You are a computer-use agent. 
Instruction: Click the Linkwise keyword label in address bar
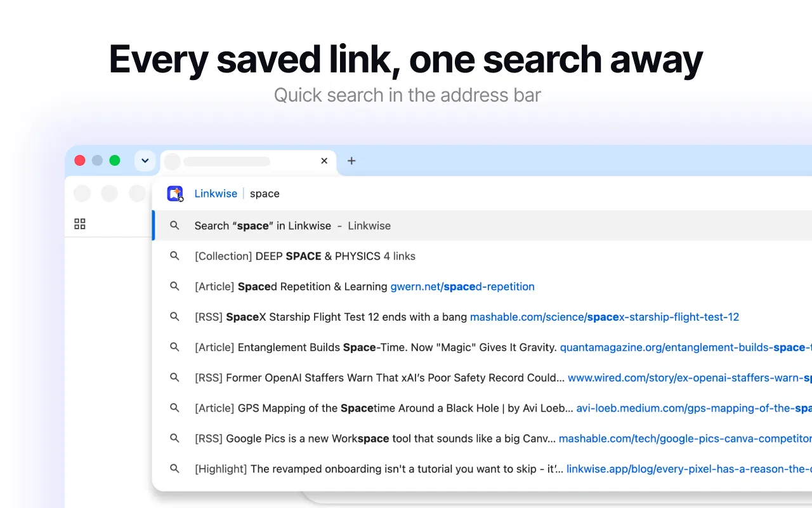tap(216, 194)
